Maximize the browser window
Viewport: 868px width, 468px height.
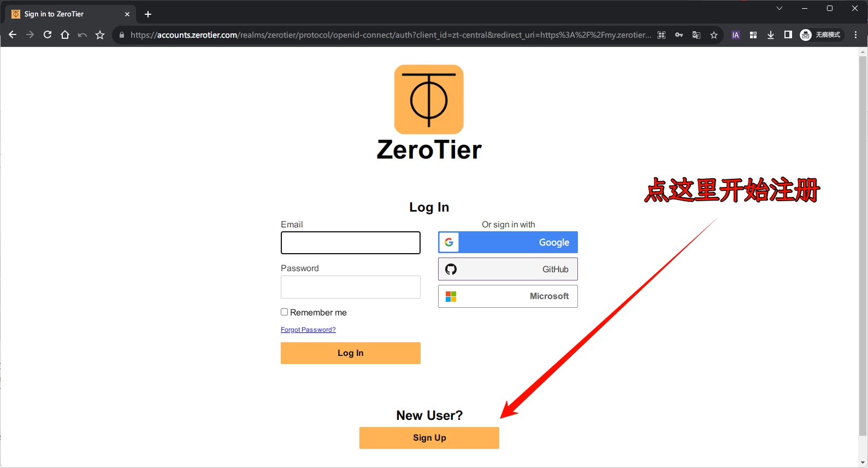point(830,8)
